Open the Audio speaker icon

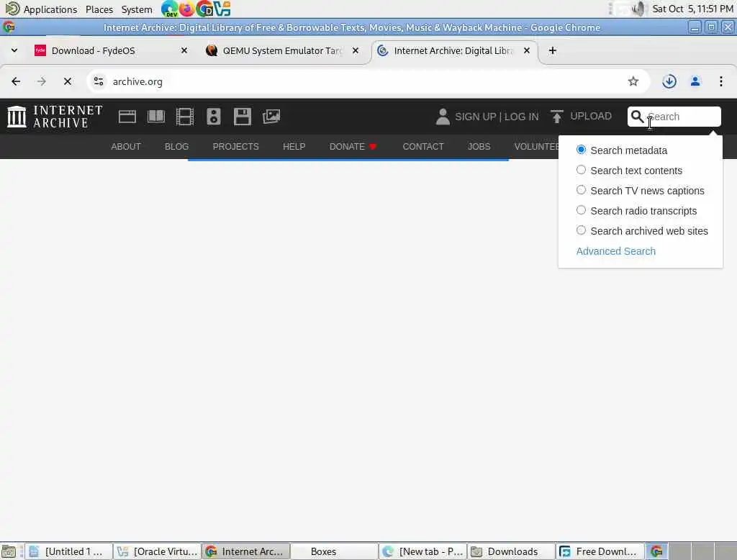[213, 116]
